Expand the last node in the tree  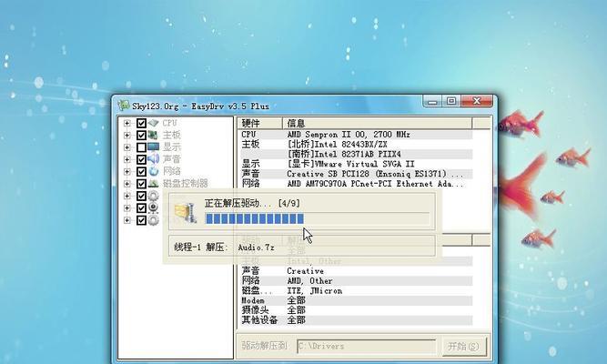coord(127,220)
